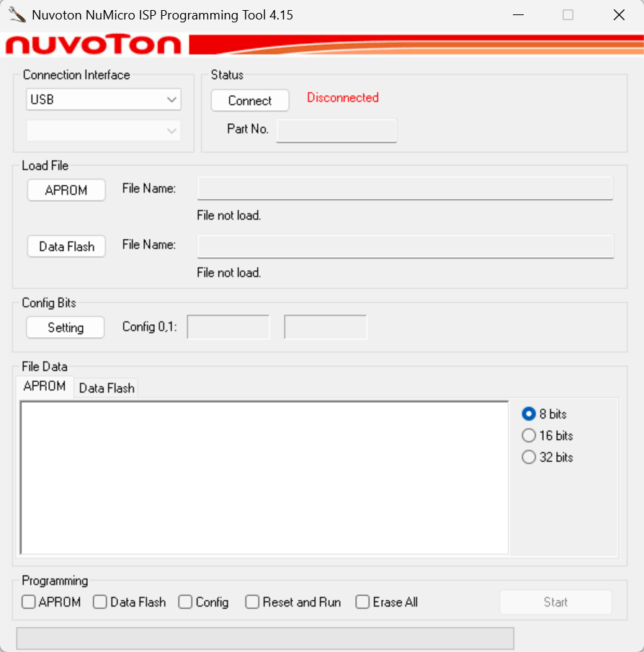Switch to the Data Flash file data tab
This screenshot has width=644, height=652.
tap(106, 388)
